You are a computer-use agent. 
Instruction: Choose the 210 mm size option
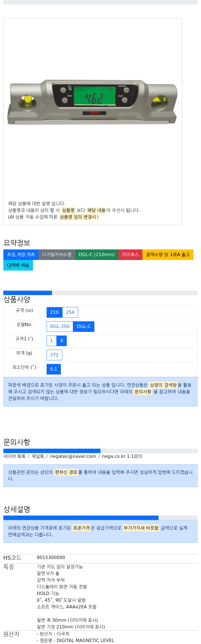(x=54, y=312)
